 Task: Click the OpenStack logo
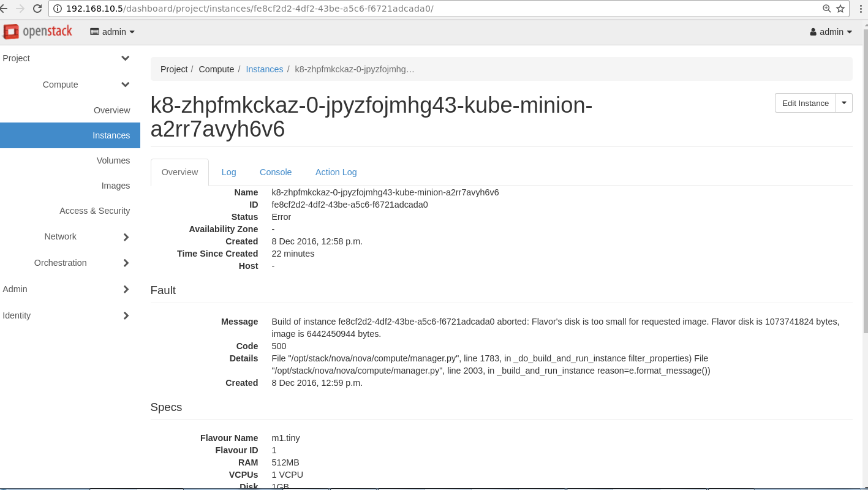tap(38, 32)
